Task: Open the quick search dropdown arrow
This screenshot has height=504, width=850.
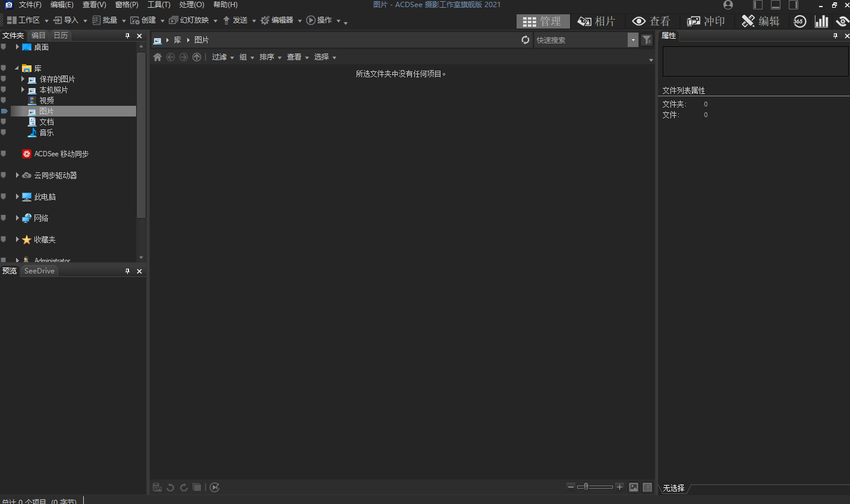Action: [x=633, y=40]
